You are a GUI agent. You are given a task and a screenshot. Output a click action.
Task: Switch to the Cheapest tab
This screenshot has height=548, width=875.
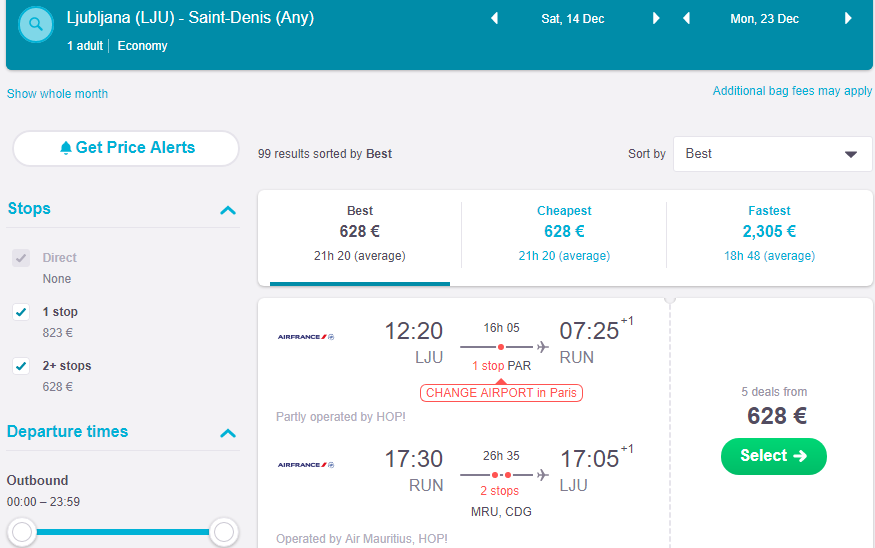click(x=564, y=232)
